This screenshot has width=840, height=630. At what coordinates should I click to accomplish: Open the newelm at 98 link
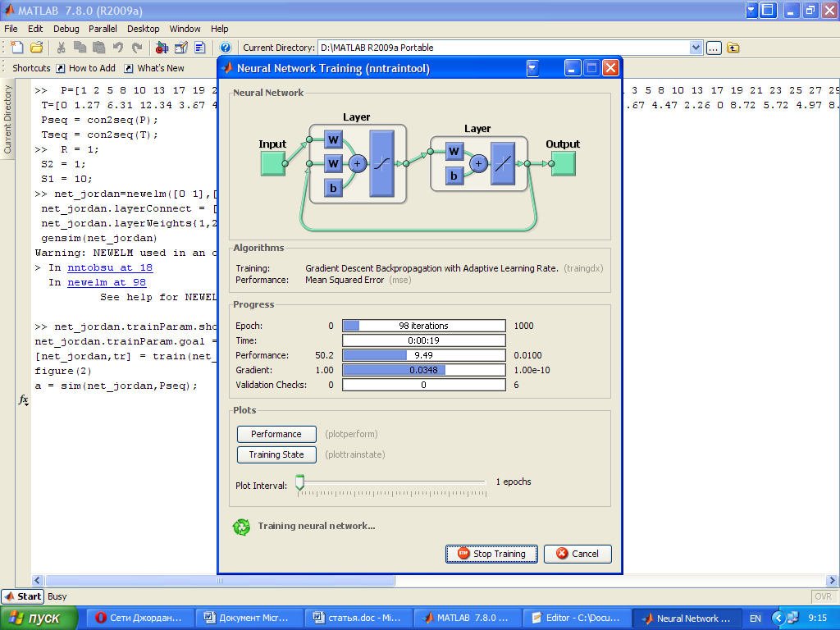[x=107, y=282]
